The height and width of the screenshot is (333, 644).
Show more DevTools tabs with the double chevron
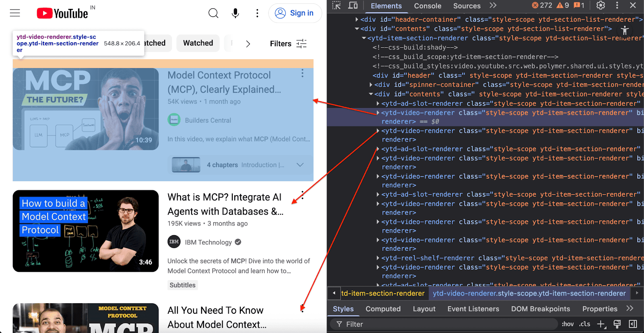493,6
